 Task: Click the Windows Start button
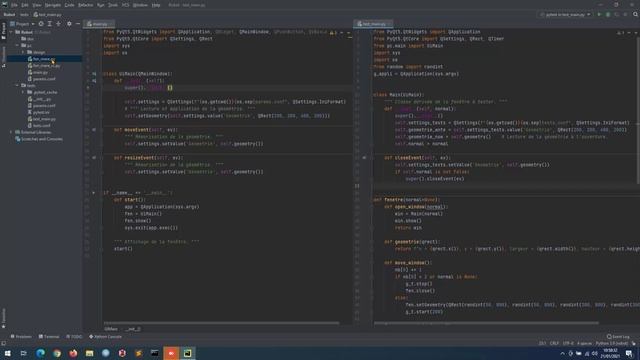[x=7, y=353]
